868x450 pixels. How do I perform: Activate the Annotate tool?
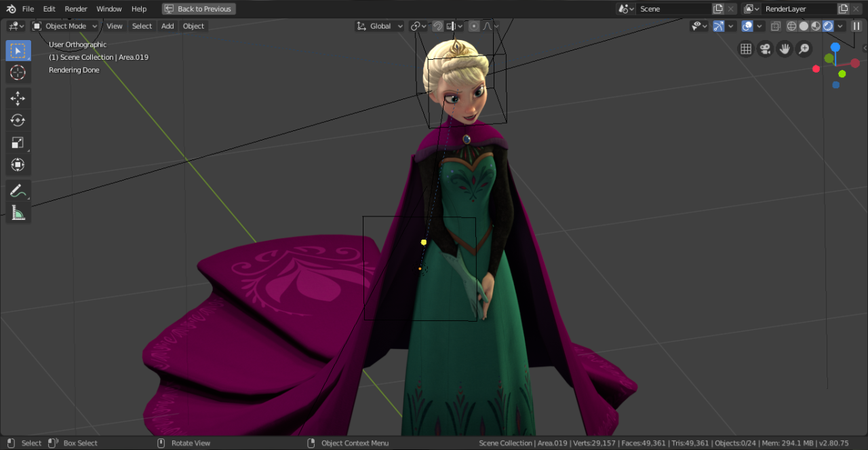pyautogui.click(x=18, y=191)
